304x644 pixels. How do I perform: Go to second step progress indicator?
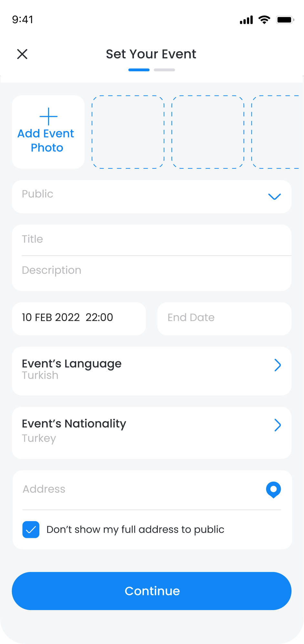(164, 70)
